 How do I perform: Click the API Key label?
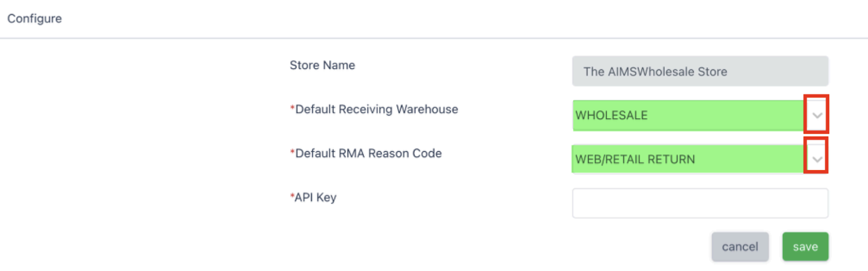click(x=316, y=197)
